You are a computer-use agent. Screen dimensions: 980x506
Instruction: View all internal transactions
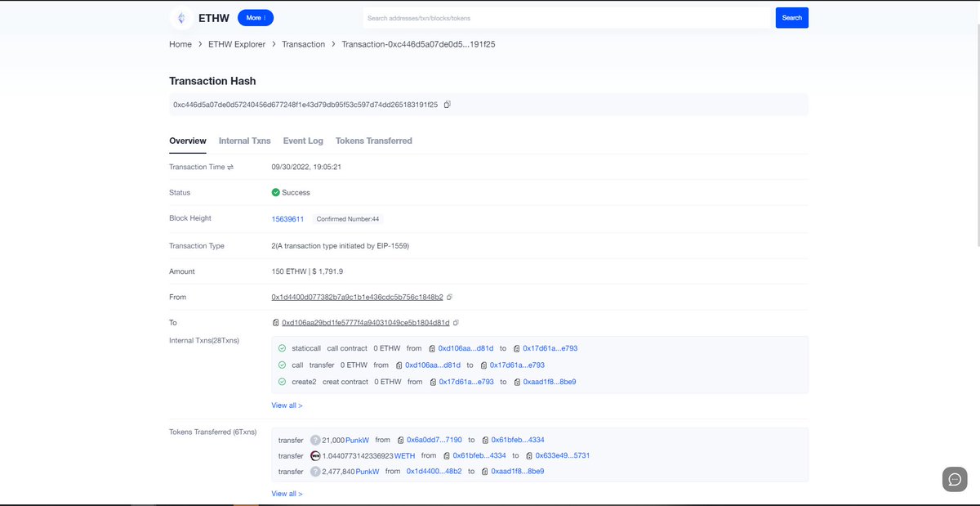point(287,405)
